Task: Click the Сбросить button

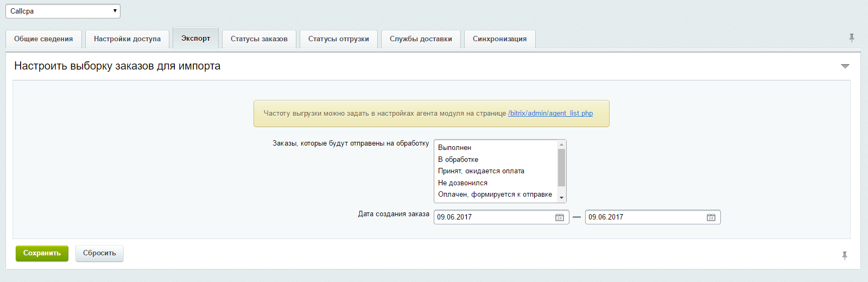Action: pos(99,253)
